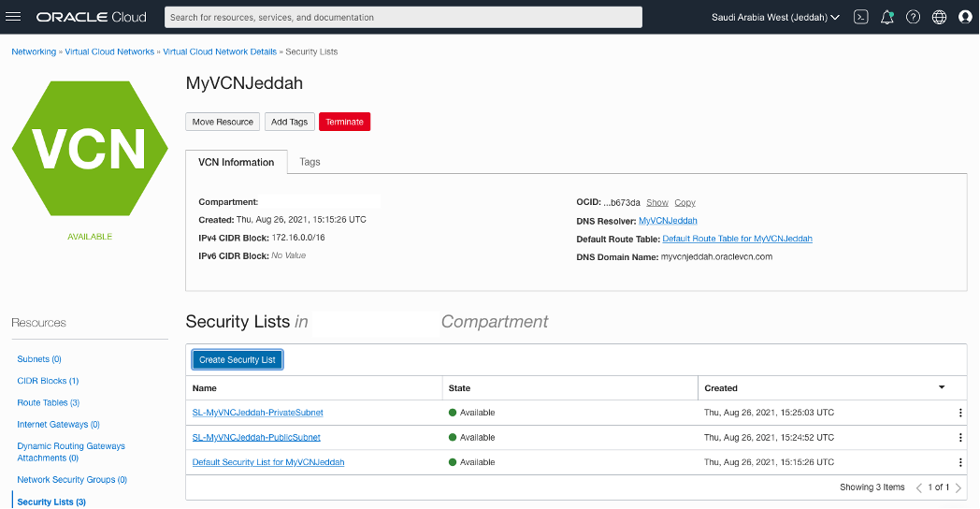Go to next page of security lists

click(958, 487)
